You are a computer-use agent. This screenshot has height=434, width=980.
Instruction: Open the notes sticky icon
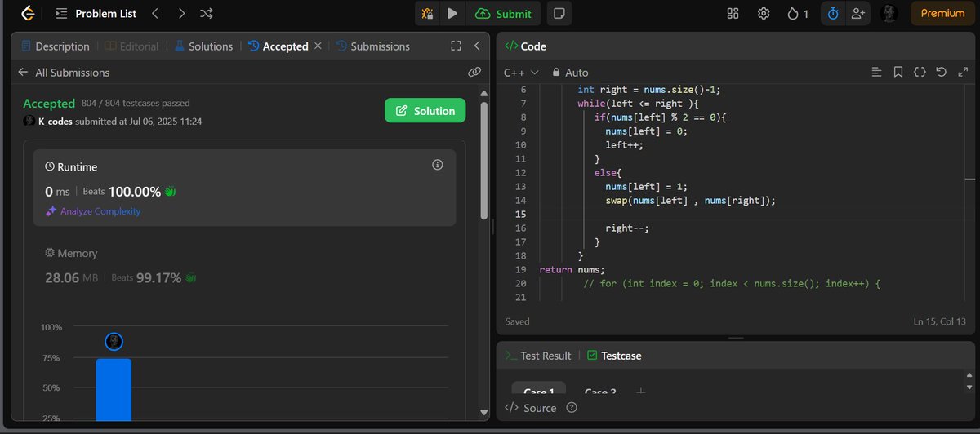[x=559, y=14]
